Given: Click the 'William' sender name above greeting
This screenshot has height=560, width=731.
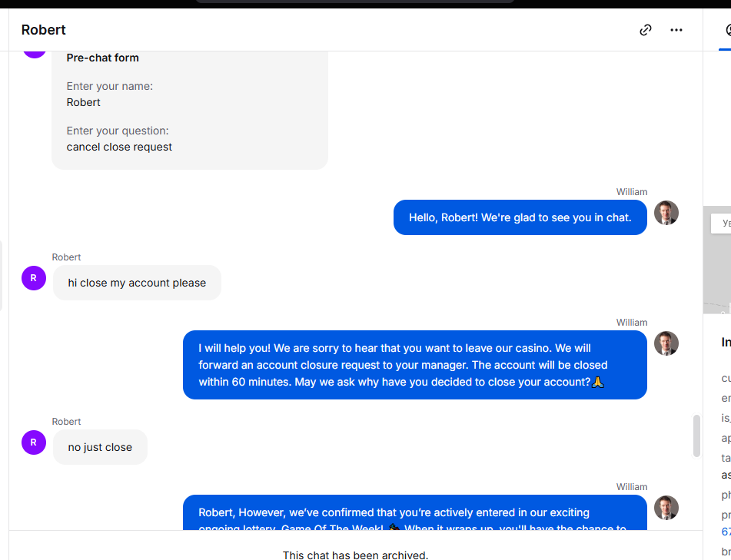Looking at the screenshot, I should coord(631,192).
